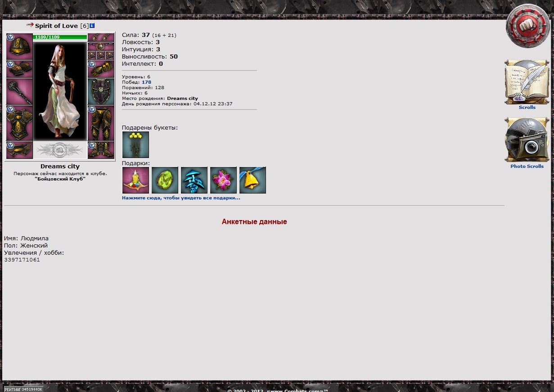The width and height of the screenshot is (554, 392).
Task: Click the armored leggings item
Action: (101, 123)
